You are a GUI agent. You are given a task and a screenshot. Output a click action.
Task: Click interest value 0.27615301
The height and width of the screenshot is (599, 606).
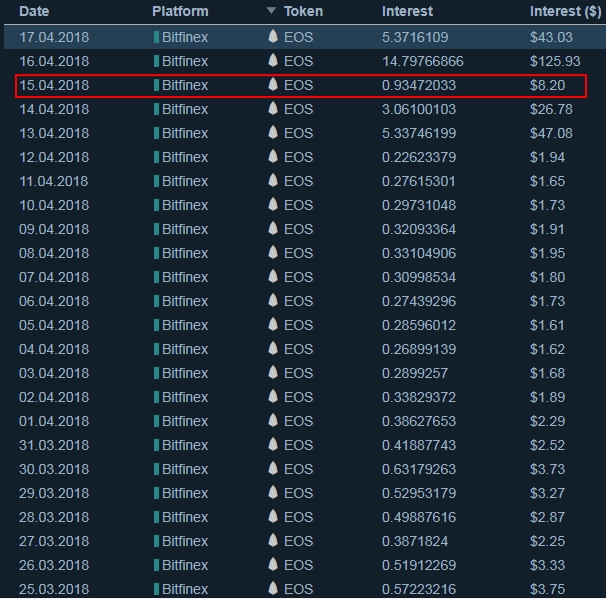tap(419, 181)
